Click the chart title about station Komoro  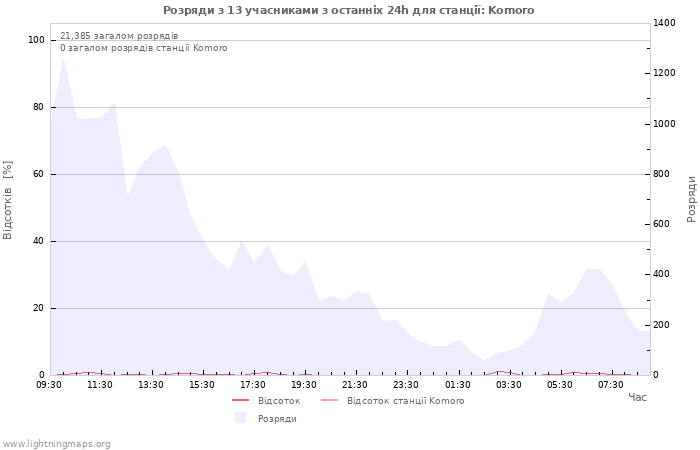[349, 10]
